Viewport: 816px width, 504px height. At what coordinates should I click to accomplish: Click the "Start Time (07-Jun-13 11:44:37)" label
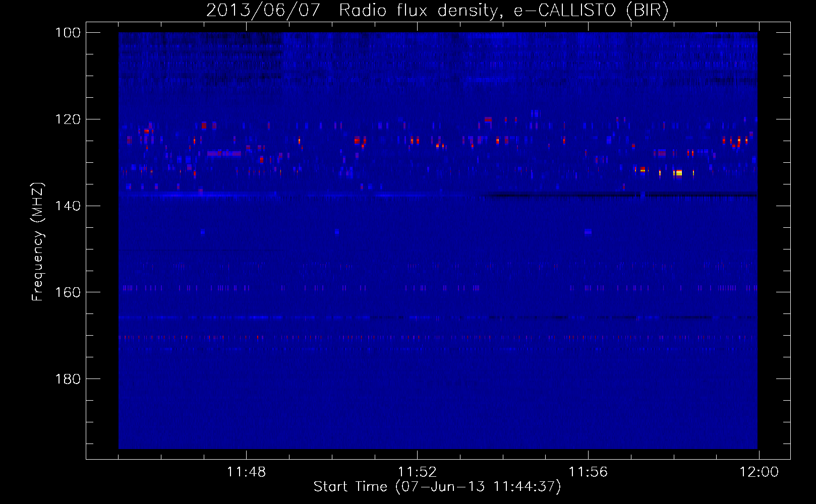pyautogui.click(x=437, y=487)
